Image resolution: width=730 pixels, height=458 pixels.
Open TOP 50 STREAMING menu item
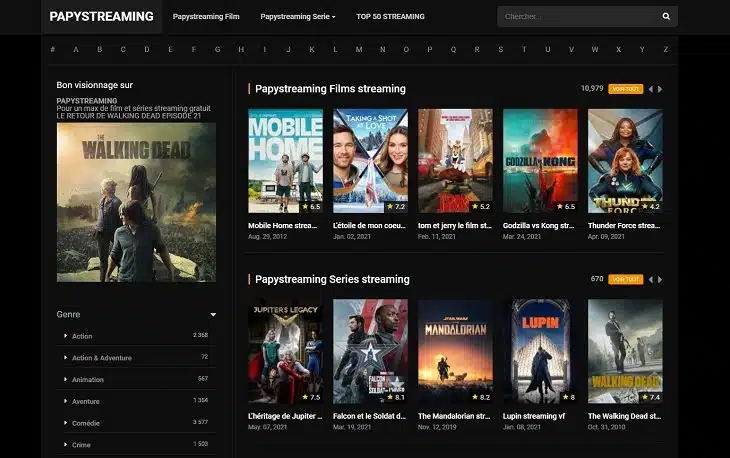click(x=390, y=16)
